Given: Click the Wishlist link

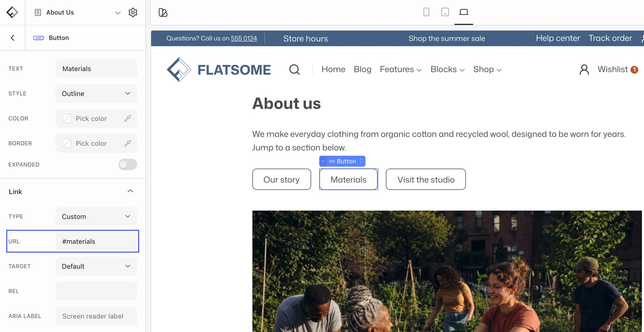Looking at the screenshot, I should click(x=613, y=69).
